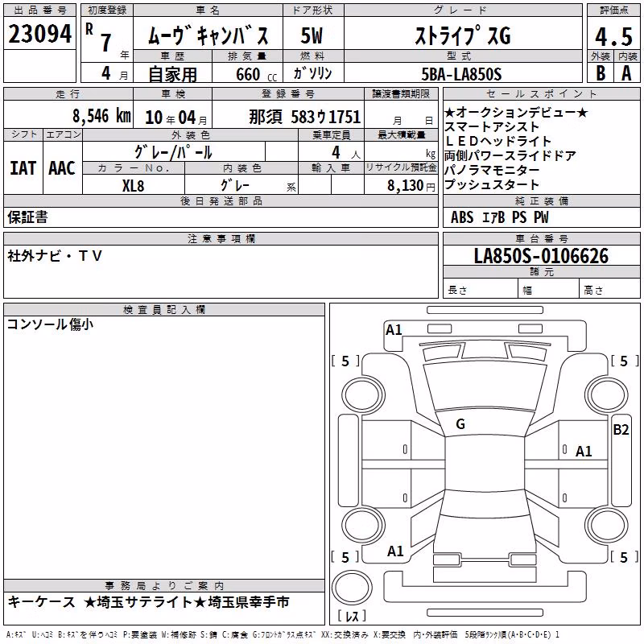644x644 pixels.
Task: Select the LEDヘッドライト sales point
Action: 497,141
